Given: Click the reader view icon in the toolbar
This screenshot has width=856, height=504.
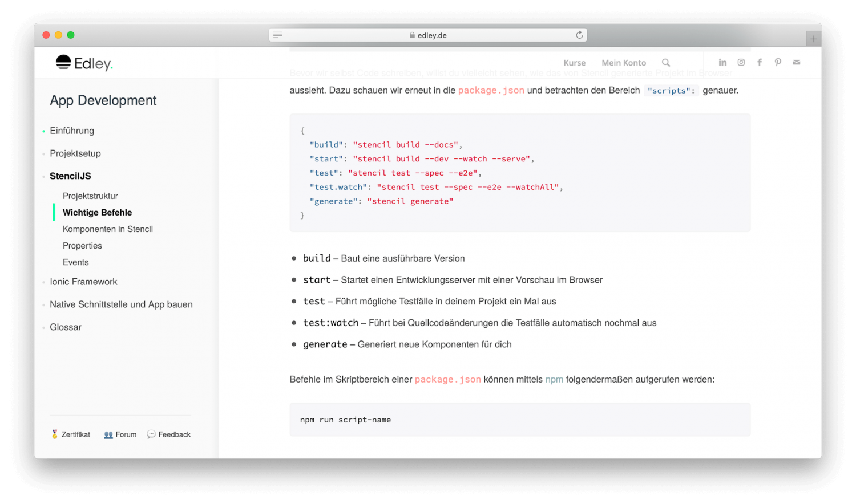Looking at the screenshot, I should click(x=277, y=35).
